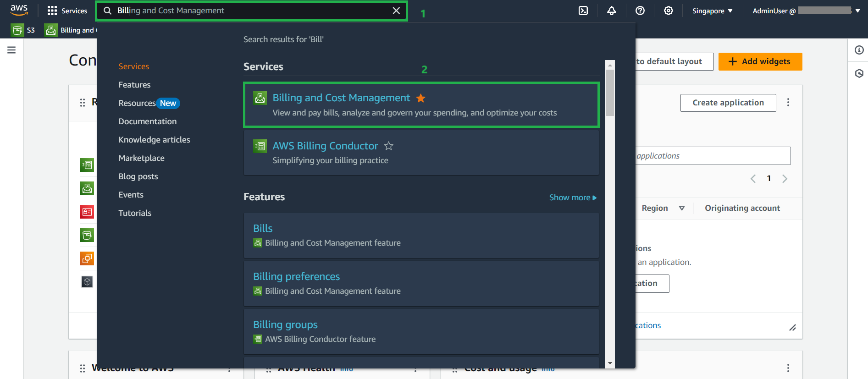Click the Billing search input field
This screenshot has width=868, height=379.
click(251, 11)
